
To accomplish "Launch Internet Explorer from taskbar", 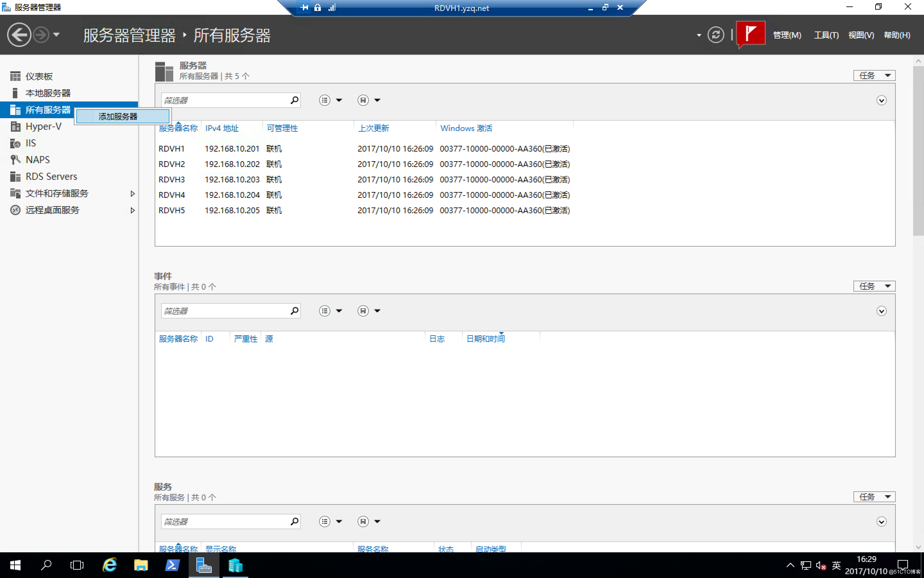I will 110,565.
